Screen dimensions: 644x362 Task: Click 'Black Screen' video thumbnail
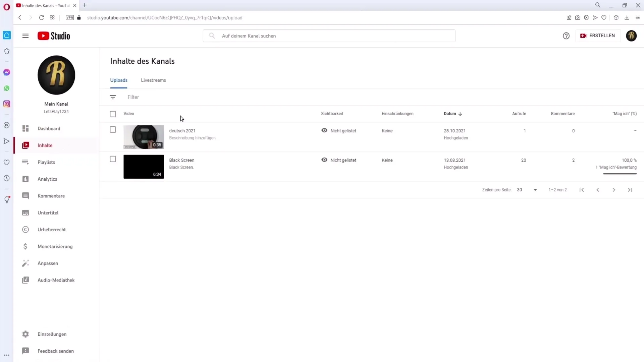tap(143, 167)
